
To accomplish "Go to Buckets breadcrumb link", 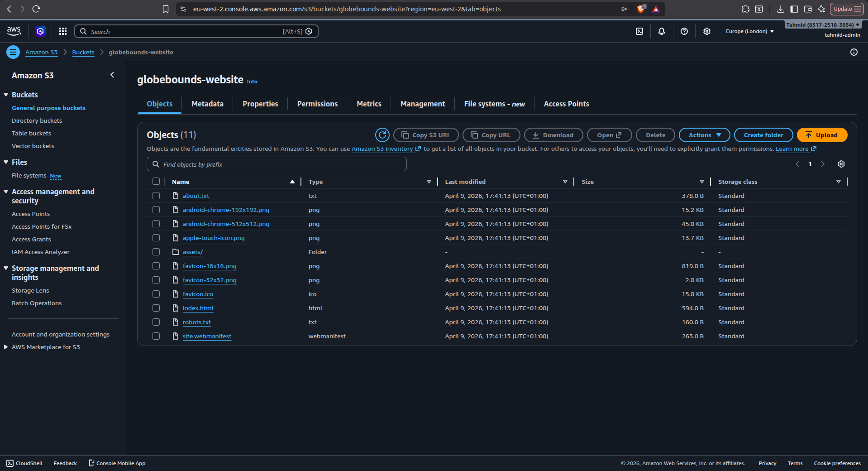I will (83, 52).
